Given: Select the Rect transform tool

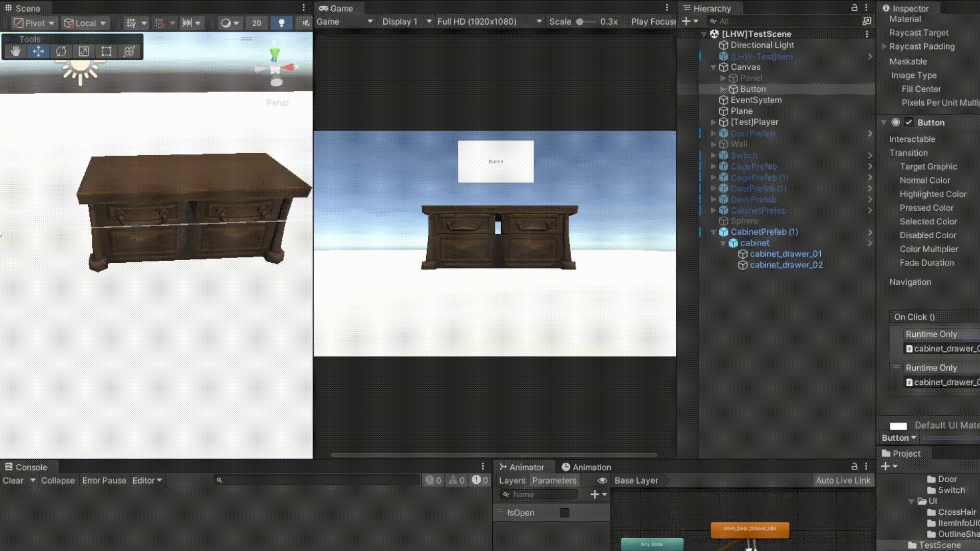Looking at the screenshot, I should click(x=106, y=51).
